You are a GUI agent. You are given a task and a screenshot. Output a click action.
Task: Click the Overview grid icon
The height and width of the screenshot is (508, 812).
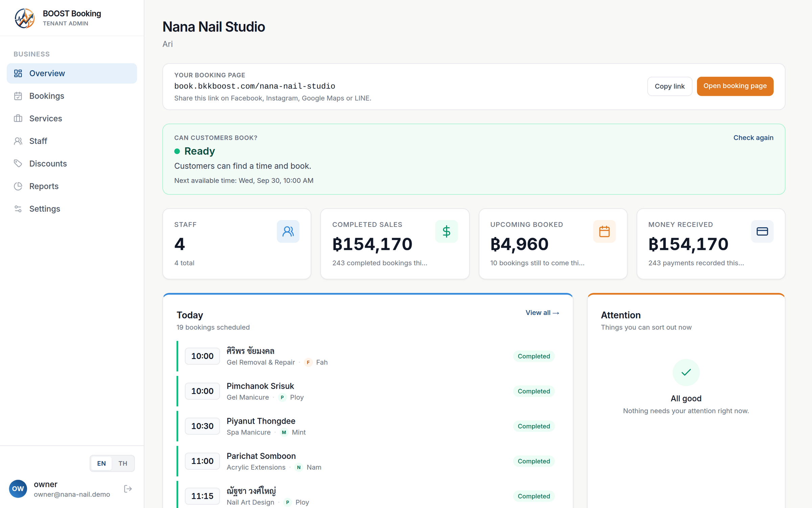18,73
